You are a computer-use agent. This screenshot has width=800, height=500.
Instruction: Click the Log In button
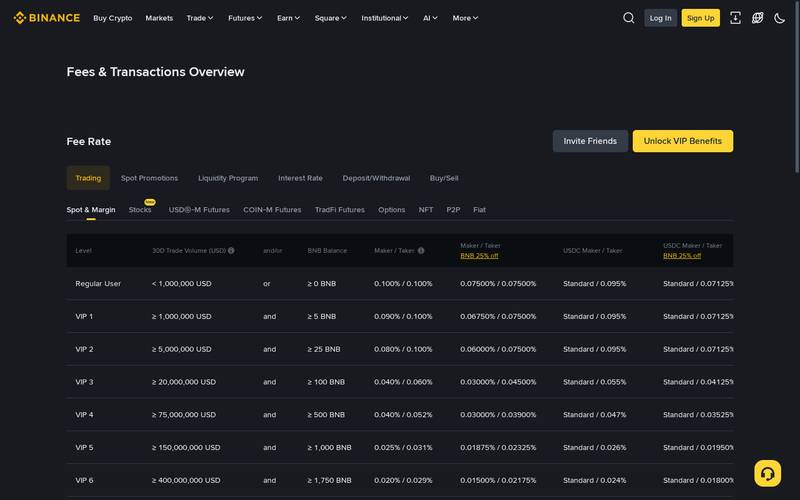(x=660, y=18)
